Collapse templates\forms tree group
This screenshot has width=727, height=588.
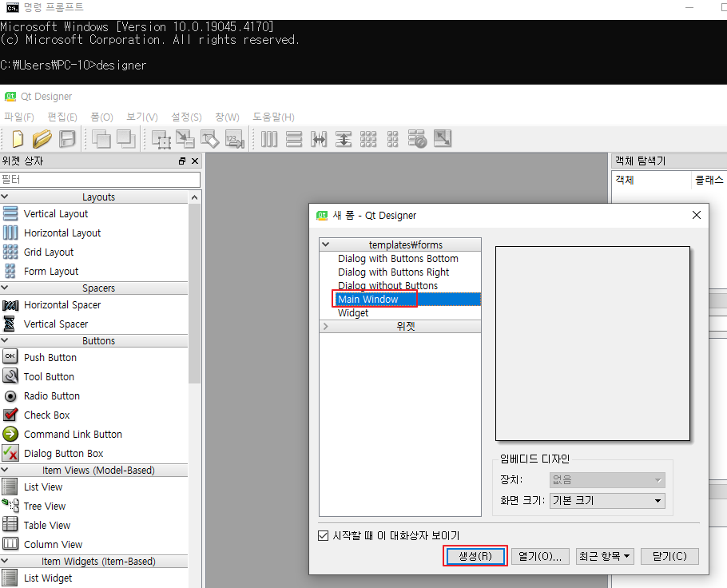(326, 244)
